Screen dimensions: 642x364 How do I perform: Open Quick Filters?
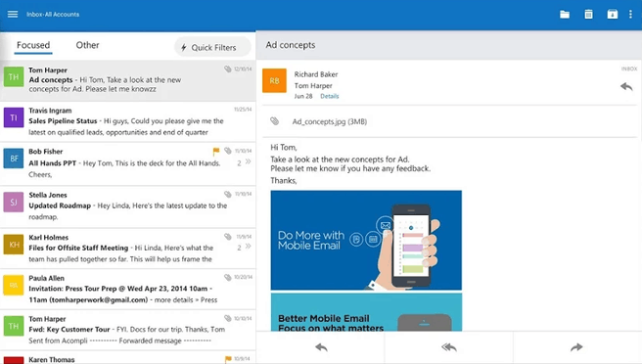coord(212,48)
